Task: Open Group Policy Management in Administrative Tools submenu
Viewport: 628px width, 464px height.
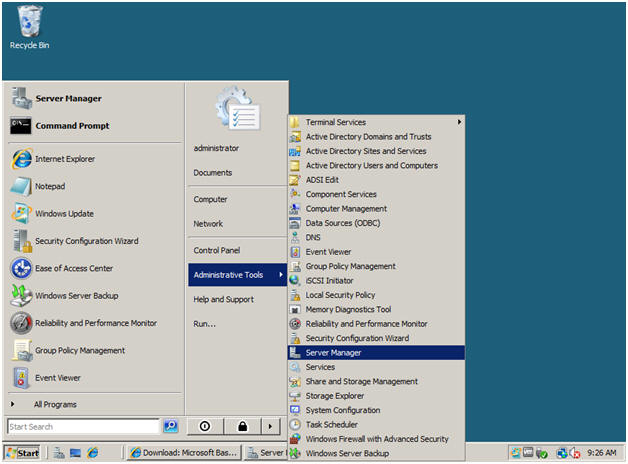Action: click(376, 267)
